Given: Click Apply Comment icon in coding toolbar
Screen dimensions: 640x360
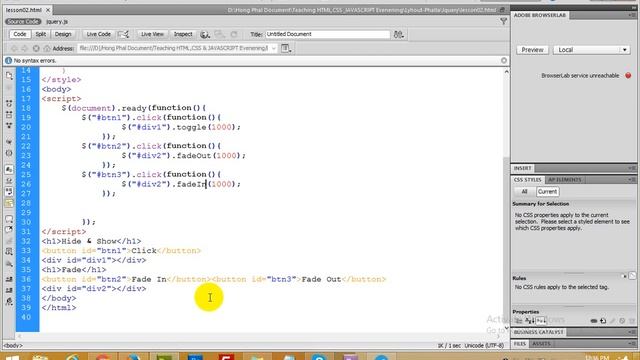Looking at the screenshot, I should (9, 219).
